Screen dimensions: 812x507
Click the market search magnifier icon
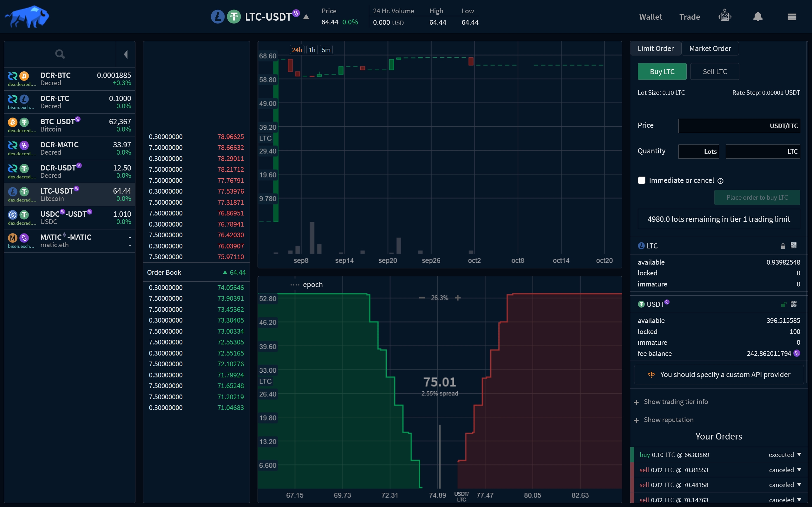(x=60, y=54)
